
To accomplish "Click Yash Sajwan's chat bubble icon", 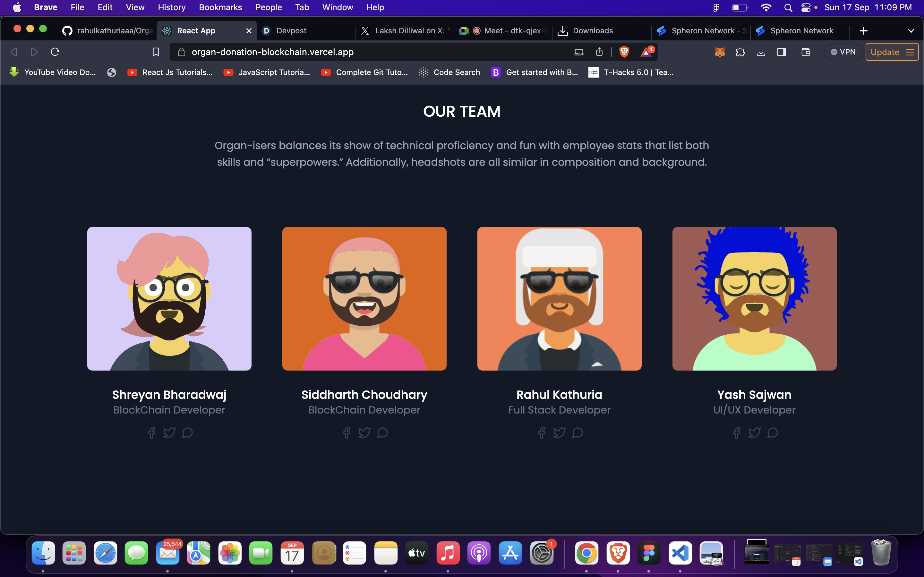I will point(773,432).
